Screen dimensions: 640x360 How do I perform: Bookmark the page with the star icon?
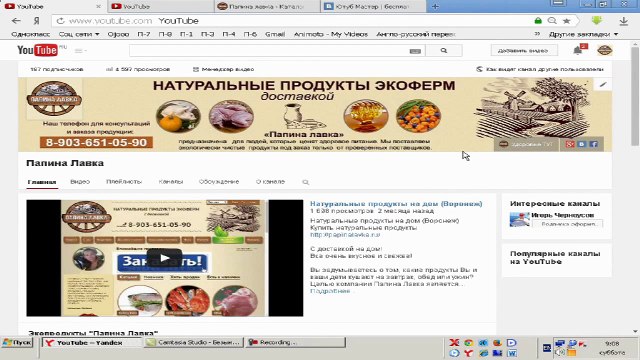pos(567,21)
